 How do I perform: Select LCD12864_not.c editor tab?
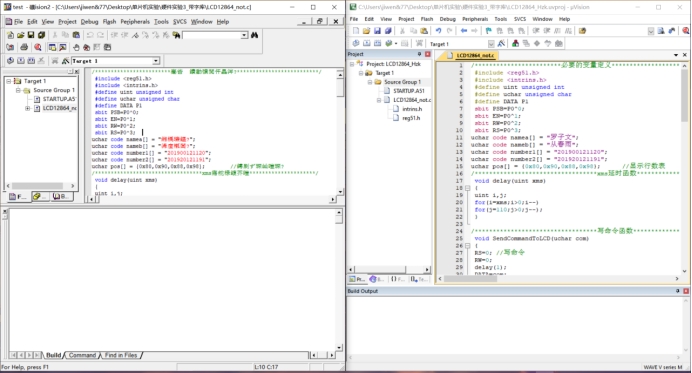point(471,55)
